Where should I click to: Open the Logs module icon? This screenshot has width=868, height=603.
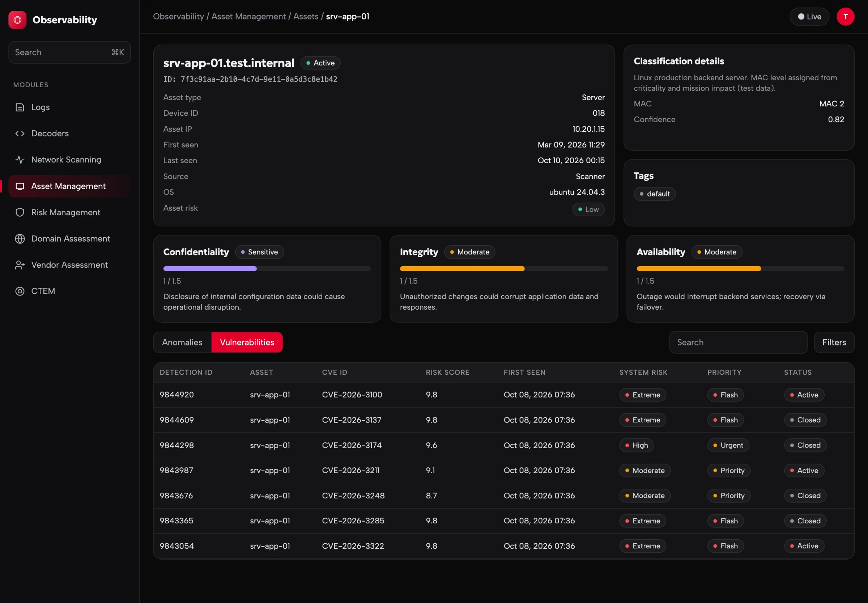pos(20,107)
